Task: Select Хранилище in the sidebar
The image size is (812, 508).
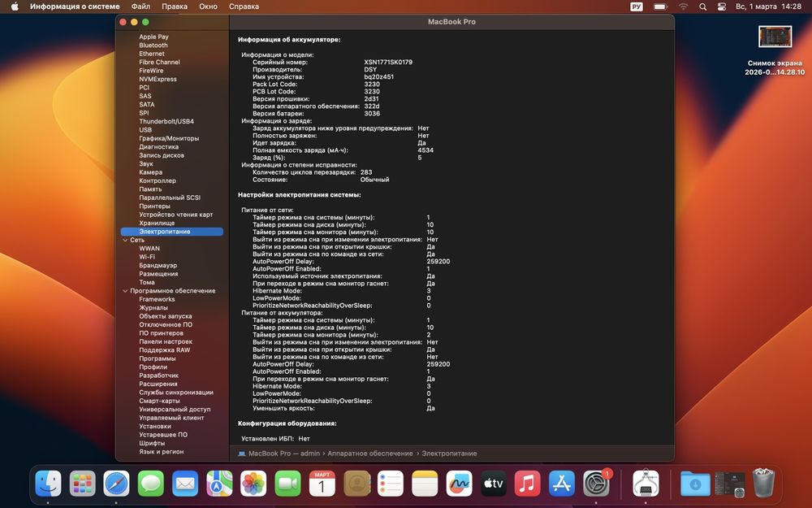Action: 157,223
